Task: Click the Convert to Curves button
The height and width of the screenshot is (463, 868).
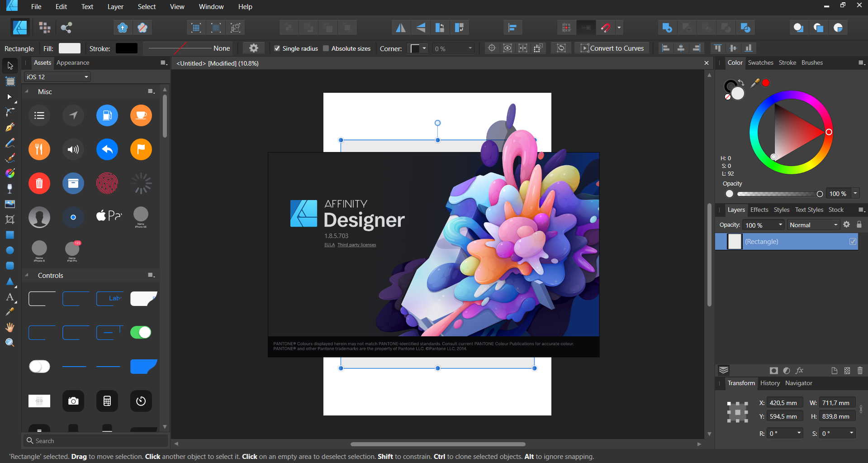Action: (612, 48)
